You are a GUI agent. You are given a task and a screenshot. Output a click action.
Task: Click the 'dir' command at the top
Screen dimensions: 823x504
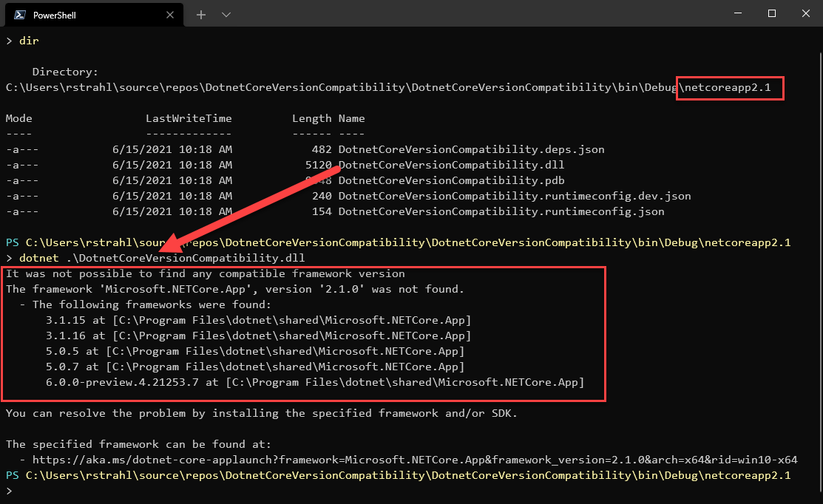(x=28, y=41)
